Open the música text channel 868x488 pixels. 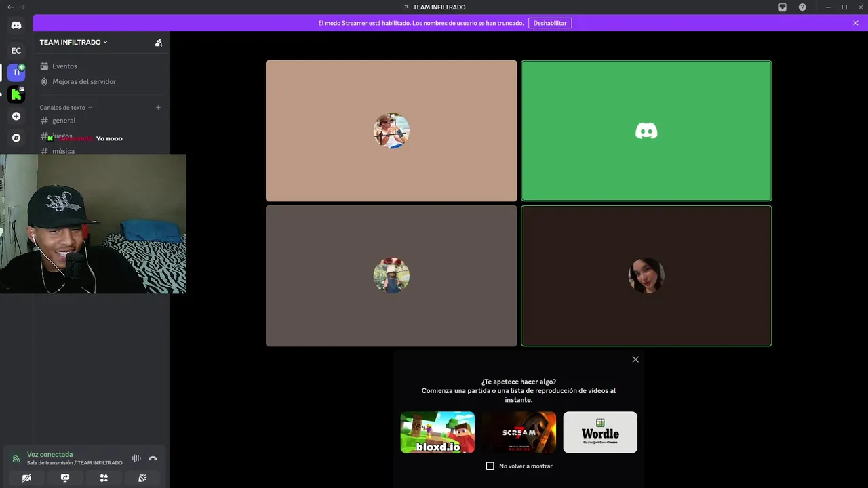[100, 150]
